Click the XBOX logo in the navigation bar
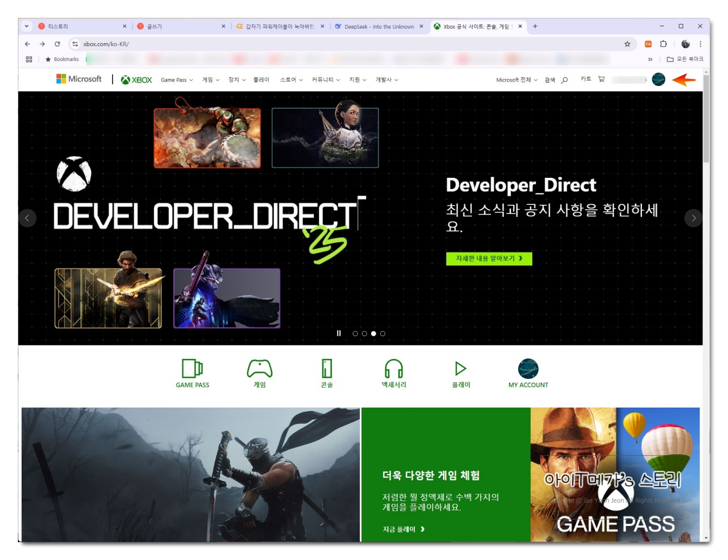 [x=136, y=80]
